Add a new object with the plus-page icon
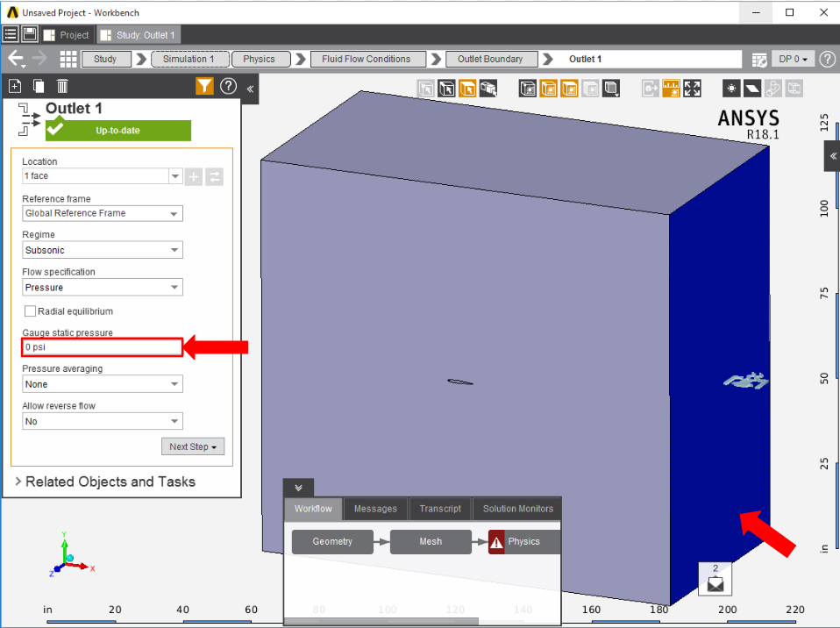 (x=15, y=86)
